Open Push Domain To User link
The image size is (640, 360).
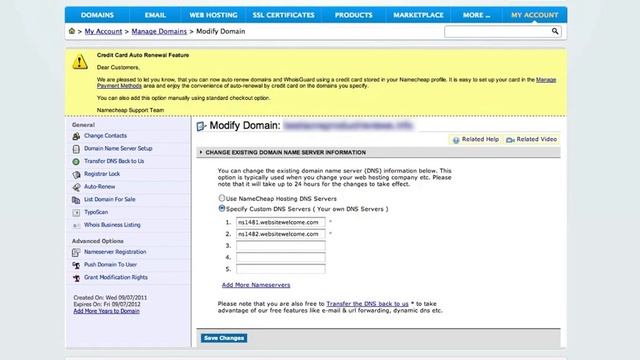pos(110,264)
